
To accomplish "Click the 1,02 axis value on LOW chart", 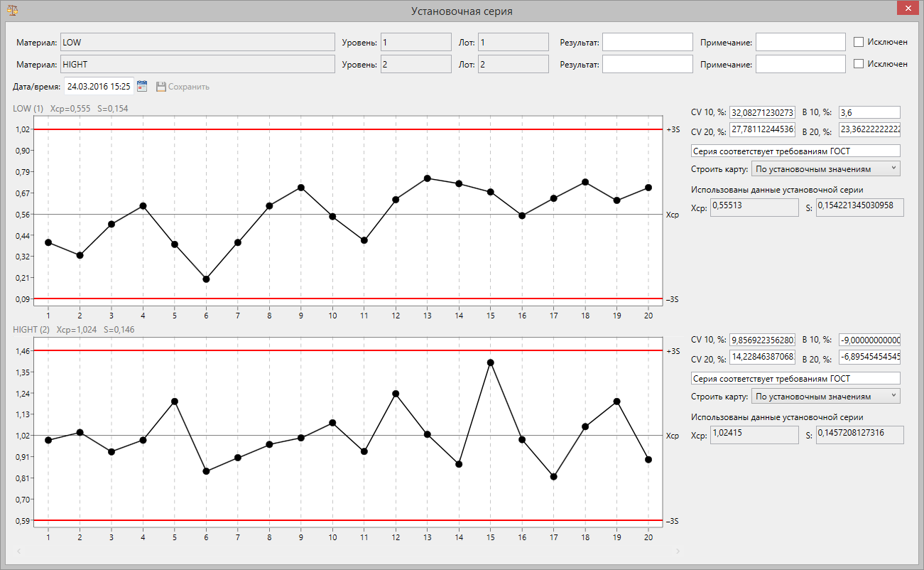I will (23, 129).
